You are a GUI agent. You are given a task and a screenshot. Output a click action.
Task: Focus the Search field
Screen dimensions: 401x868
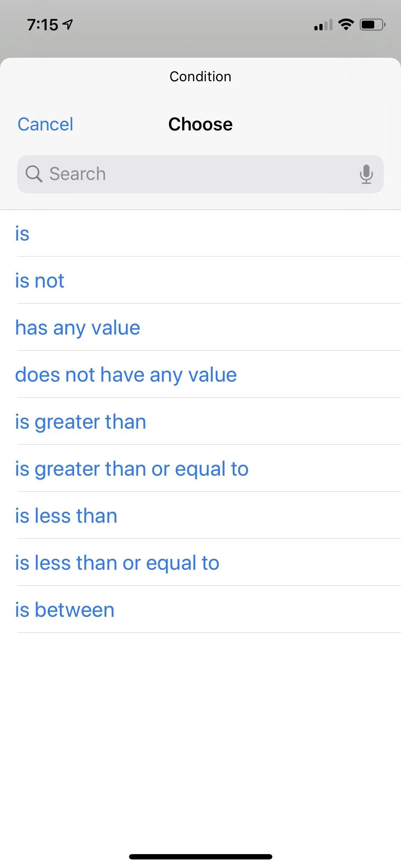point(200,174)
